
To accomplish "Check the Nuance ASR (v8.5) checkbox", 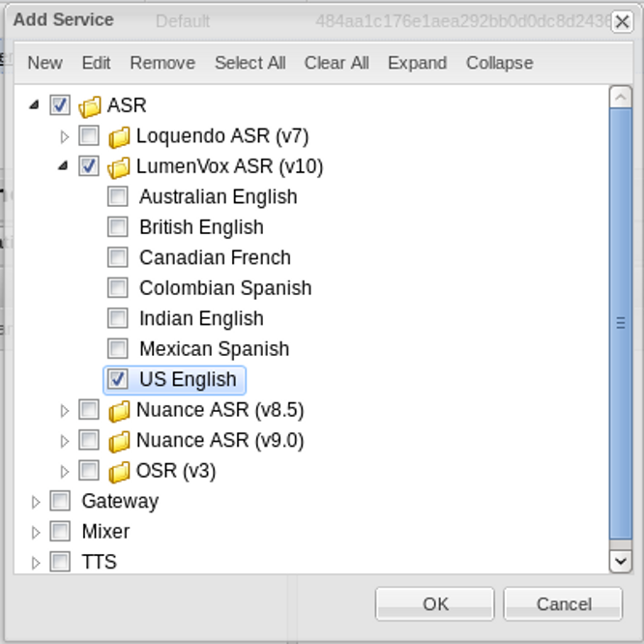I will [x=89, y=409].
